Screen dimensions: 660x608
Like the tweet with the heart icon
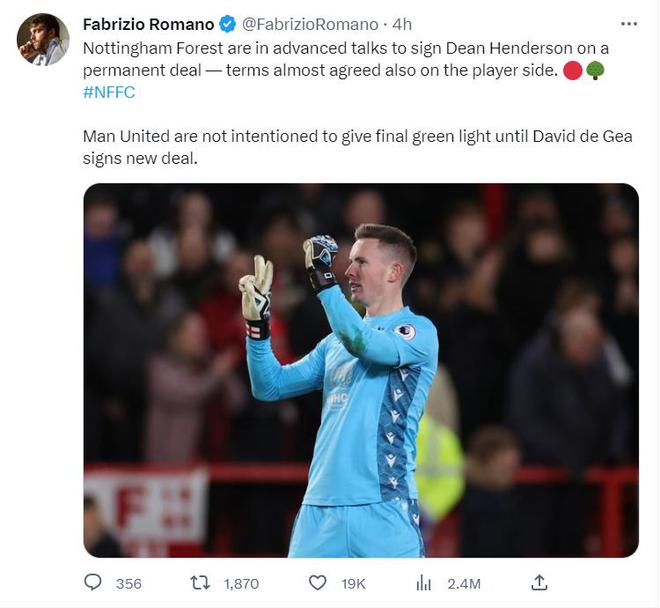(317, 583)
